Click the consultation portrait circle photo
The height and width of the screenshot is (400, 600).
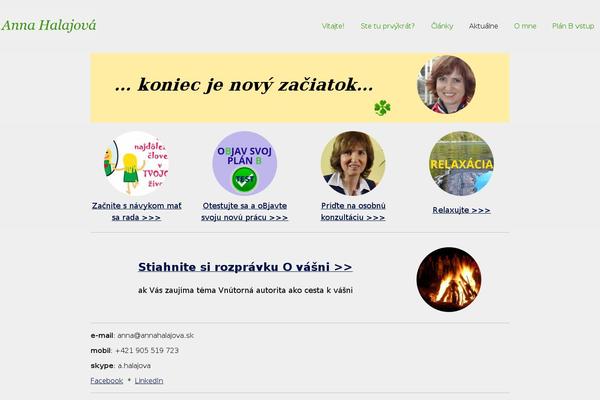(353, 163)
